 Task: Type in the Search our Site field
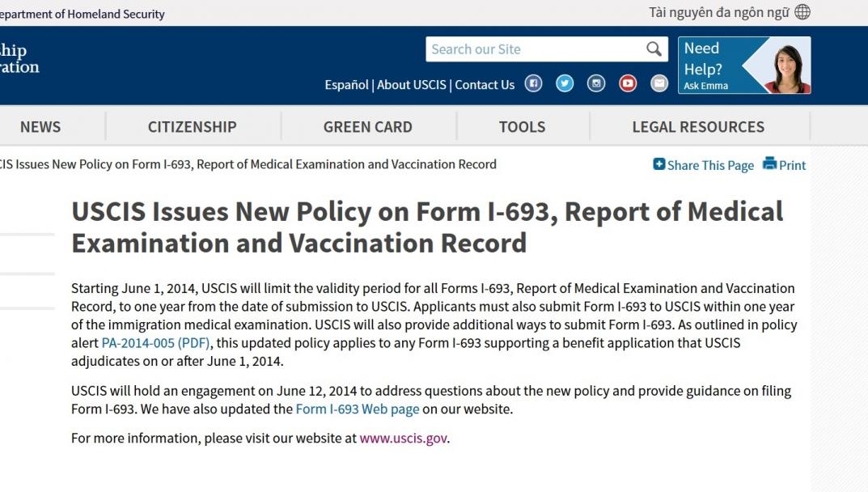(534, 49)
